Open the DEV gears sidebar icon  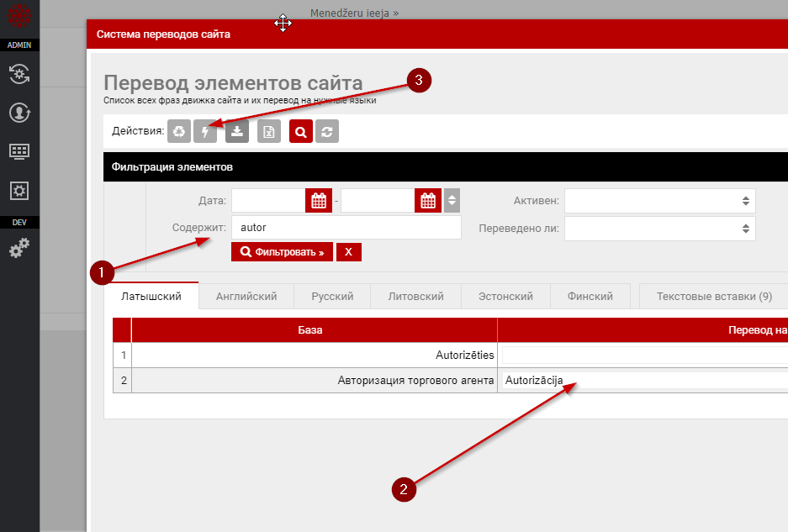point(19,248)
